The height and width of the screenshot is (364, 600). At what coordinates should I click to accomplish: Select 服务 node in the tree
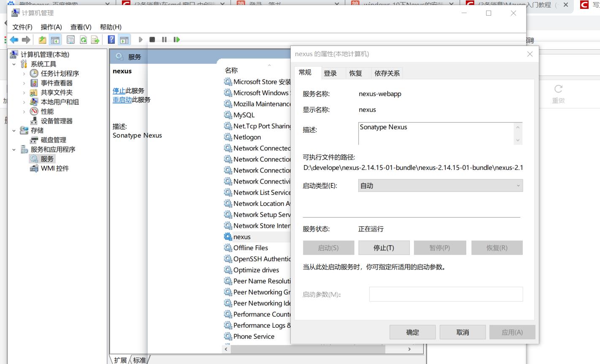(x=47, y=159)
